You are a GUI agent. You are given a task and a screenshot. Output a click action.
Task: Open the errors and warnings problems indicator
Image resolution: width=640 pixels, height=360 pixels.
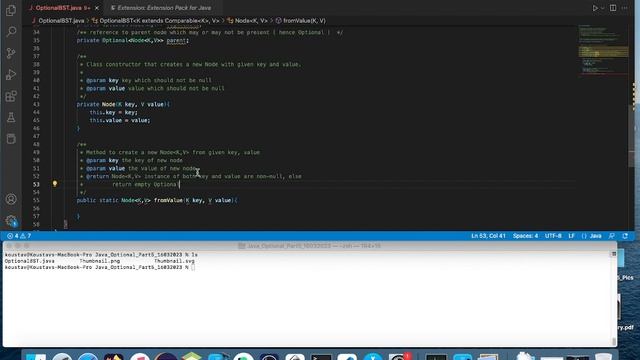point(19,236)
